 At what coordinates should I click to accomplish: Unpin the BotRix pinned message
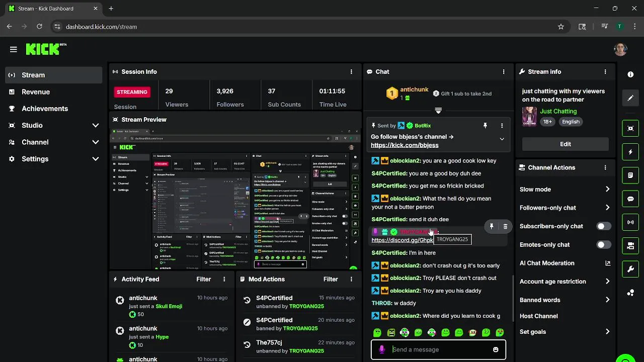485,126
